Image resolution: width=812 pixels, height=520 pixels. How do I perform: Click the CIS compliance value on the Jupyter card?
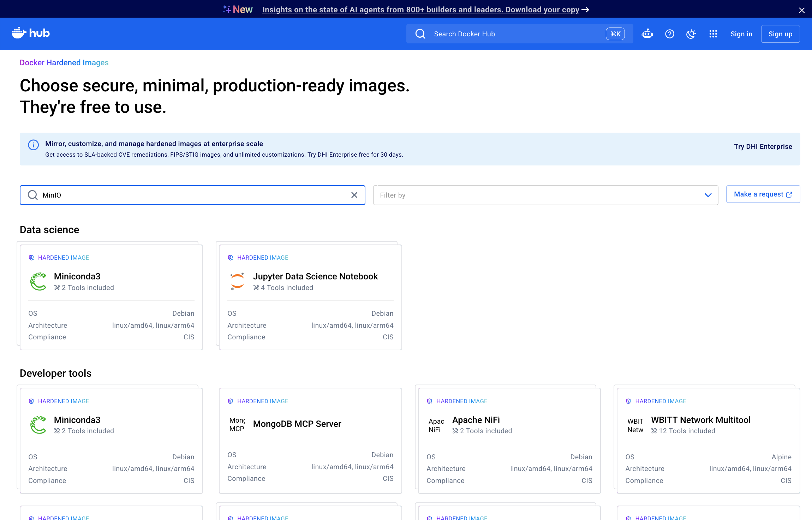click(x=388, y=337)
